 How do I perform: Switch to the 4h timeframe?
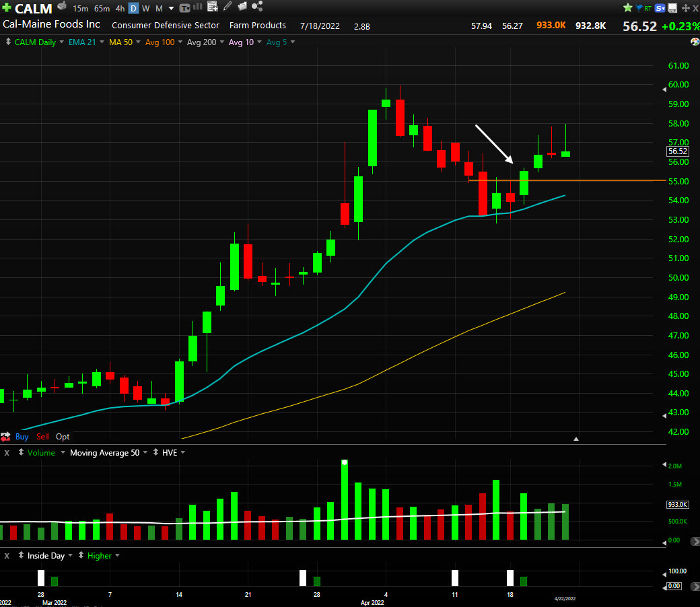point(120,9)
